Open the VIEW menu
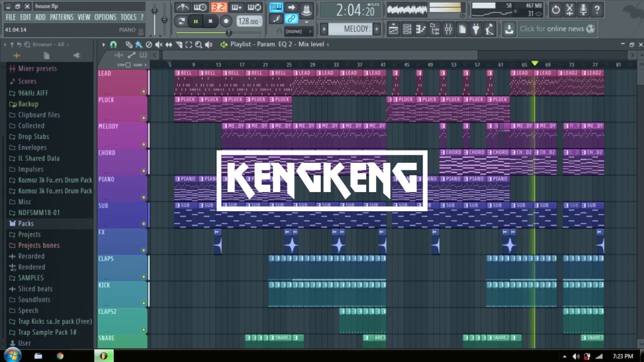The width and height of the screenshot is (644, 362). click(x=84, y=17)
